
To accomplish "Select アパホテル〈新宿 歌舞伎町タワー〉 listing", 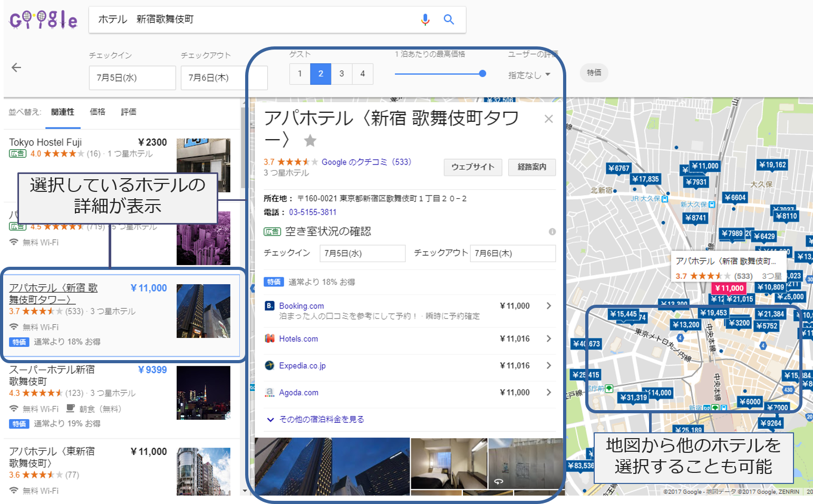I will click(121, 315).
